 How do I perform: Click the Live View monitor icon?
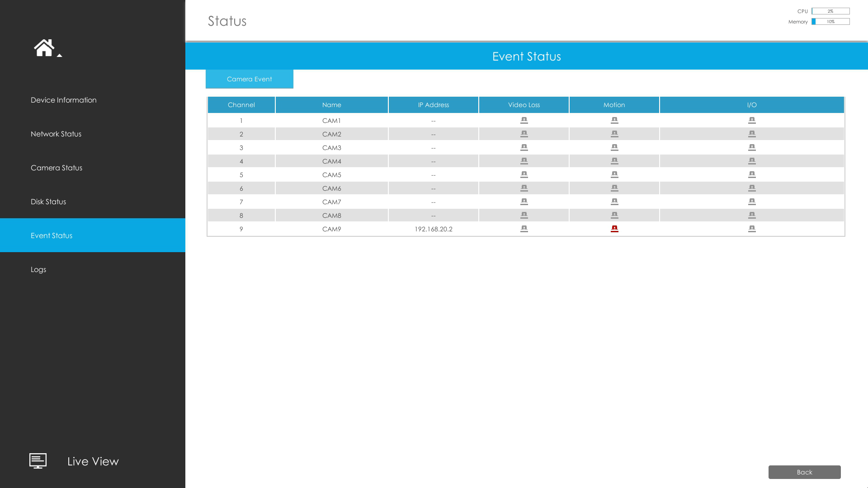(38, 460)
